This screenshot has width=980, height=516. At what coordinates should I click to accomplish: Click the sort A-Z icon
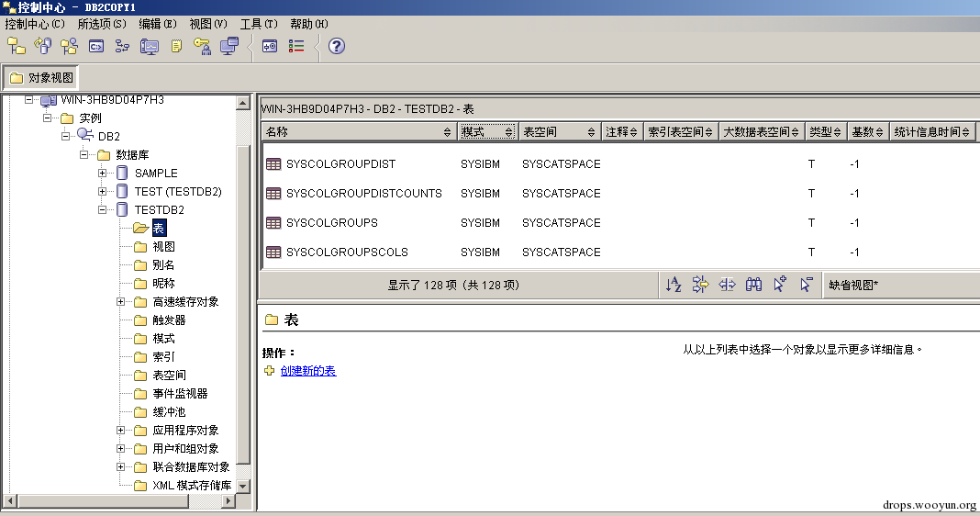pyautogui.click(x=674, y=285)
